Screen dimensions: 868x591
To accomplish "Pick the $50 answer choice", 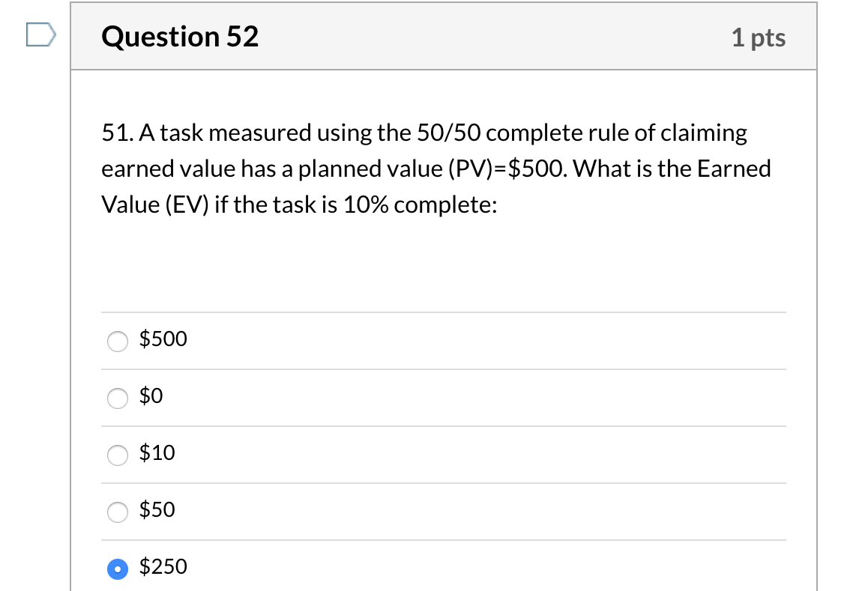I will (117, 512).
